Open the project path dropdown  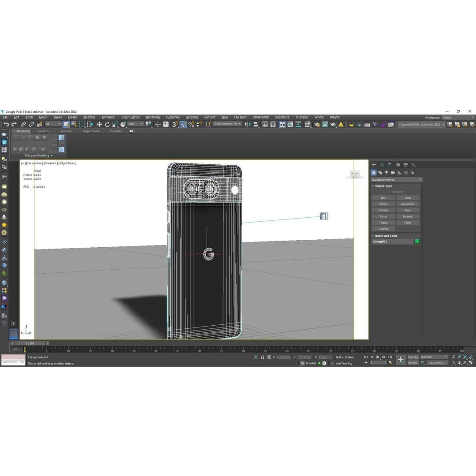pyautogui.click(x=421, y=124)
